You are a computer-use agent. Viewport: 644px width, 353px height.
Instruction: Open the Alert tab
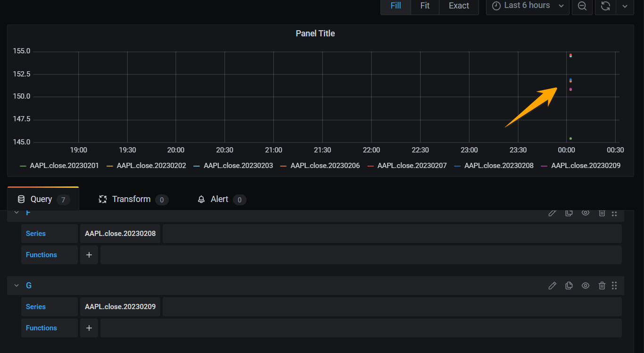222,199
